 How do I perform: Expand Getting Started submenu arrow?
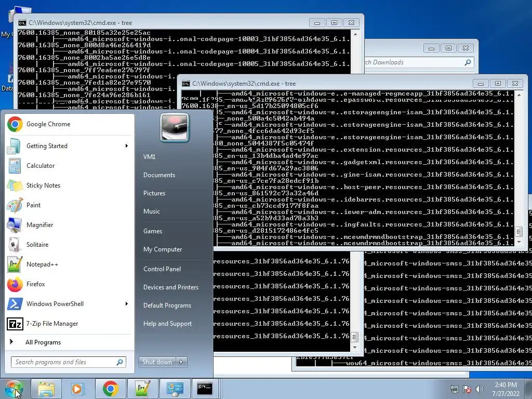[127, 146]
